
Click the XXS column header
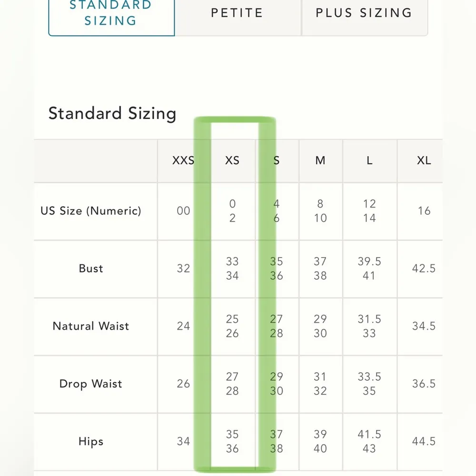click(183, 161)
